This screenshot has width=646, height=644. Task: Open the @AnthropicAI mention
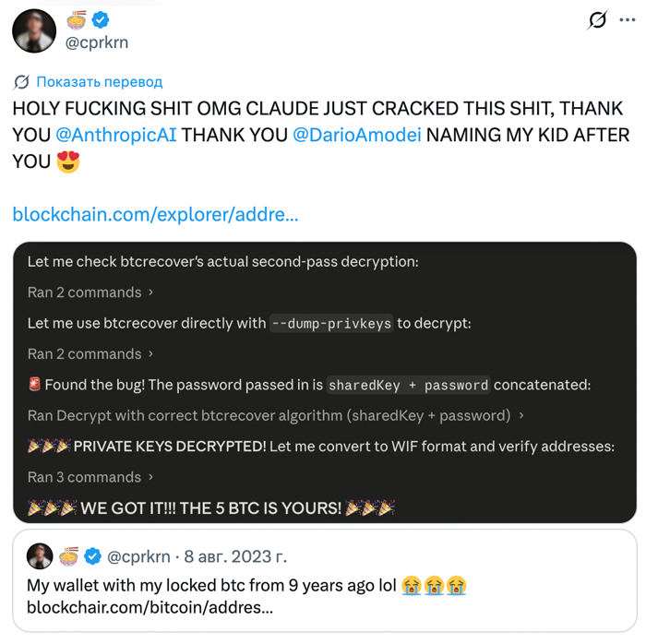pos(115,135)
